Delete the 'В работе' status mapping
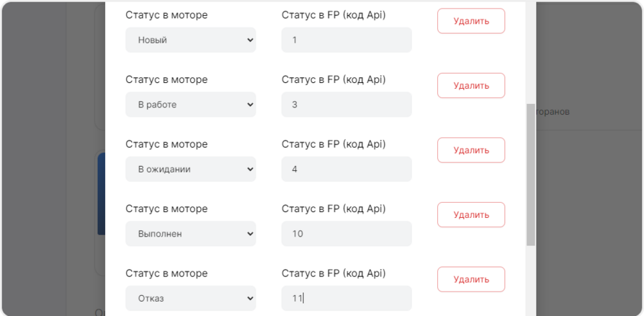Image resolution: width=644 pixels, height=316 pixels. point(471,86)
